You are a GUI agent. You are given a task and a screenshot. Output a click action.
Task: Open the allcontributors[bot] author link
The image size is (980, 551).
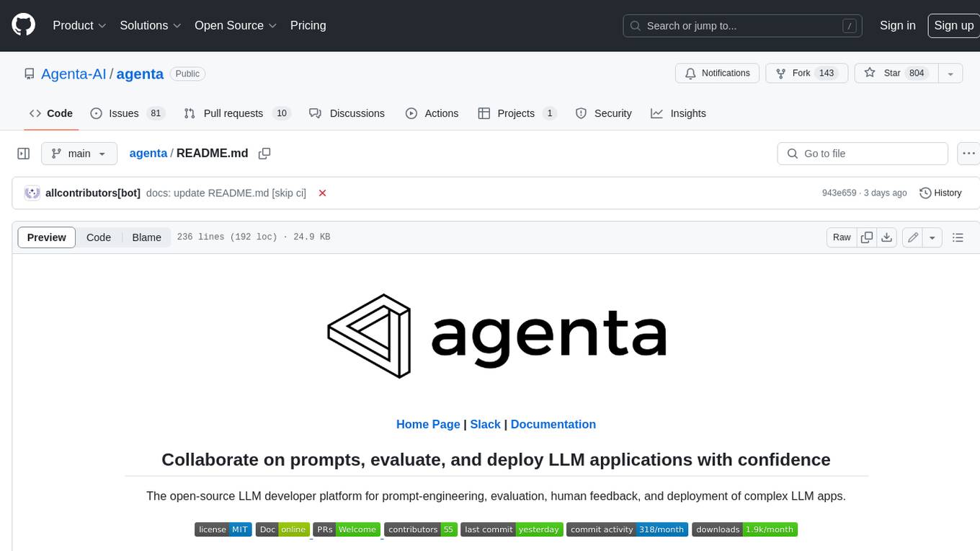(x=93, y=193)
